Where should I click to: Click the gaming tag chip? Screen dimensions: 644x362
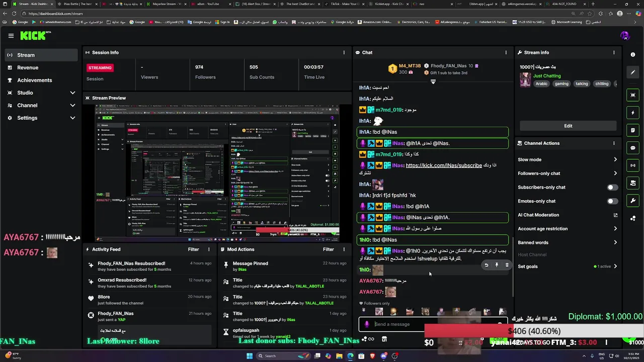561,83
